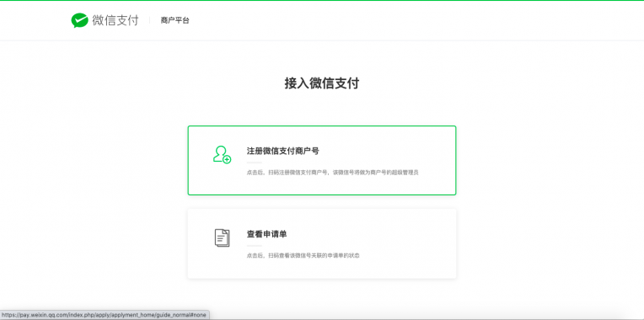This screenshot has height=320, width=644.
Task: Click the description 扫码查看该微信号关联的申请单的状态
Action: click(x=303, y=256)
